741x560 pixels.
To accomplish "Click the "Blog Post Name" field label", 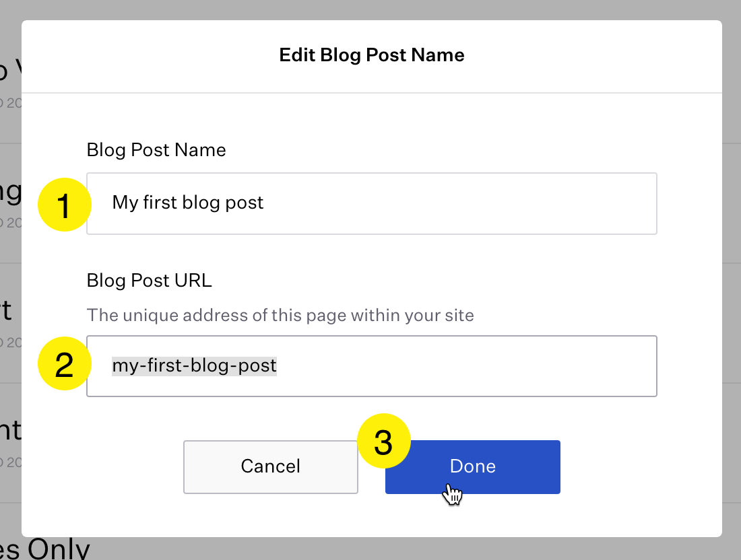I will tap(156, 150).
